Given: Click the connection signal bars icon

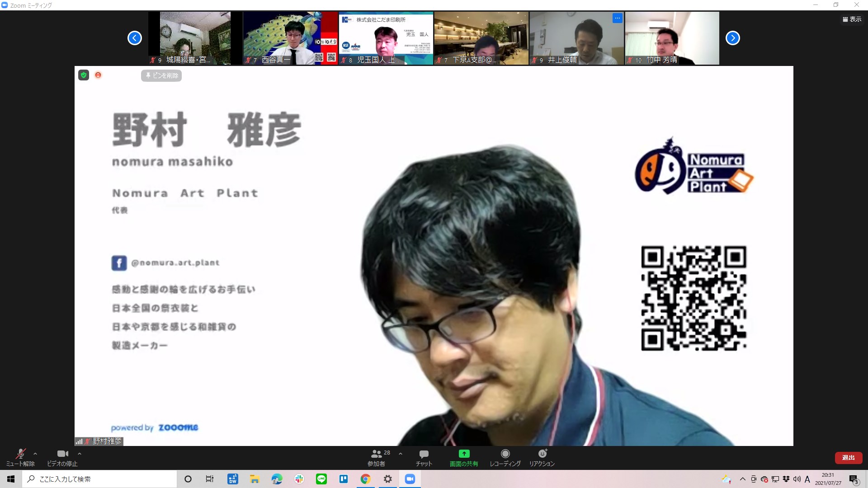Looking at the screenshot, I should (x=79, y=441).
